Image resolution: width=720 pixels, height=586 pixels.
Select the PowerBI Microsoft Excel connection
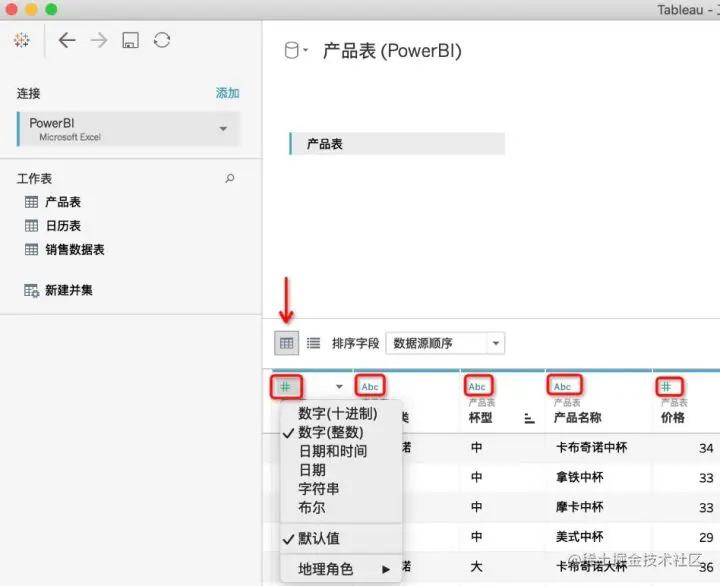pyautogui.click(x=129, y=129)
